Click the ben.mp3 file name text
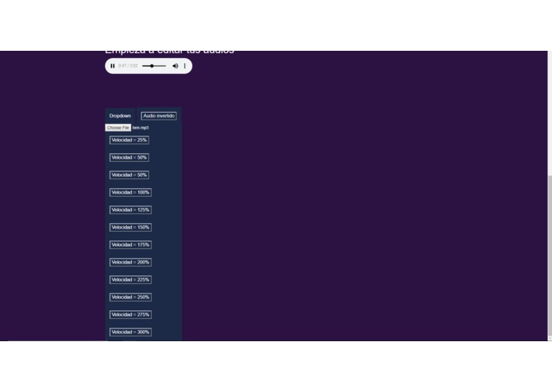The width and height of the screenshot is (552, 392). 141,128
